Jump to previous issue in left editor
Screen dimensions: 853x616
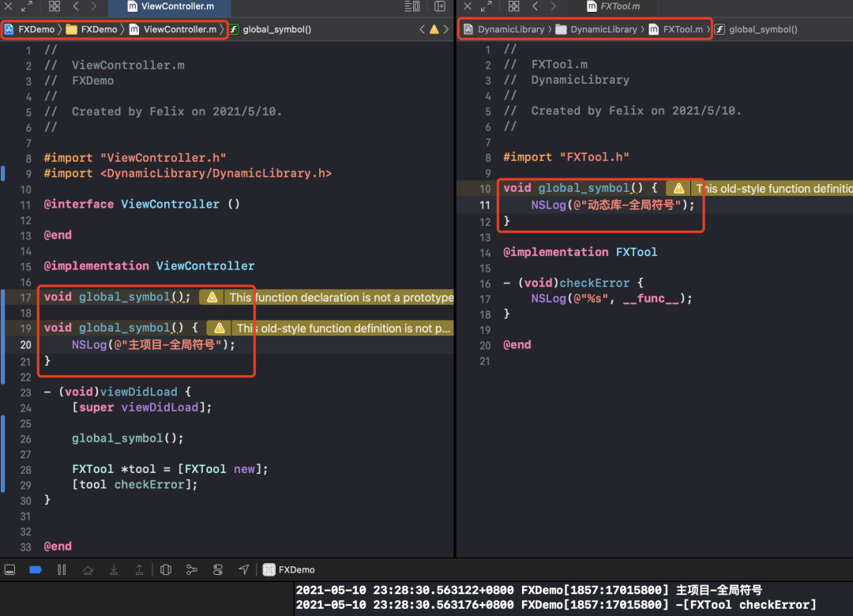[x=422, y=29]
